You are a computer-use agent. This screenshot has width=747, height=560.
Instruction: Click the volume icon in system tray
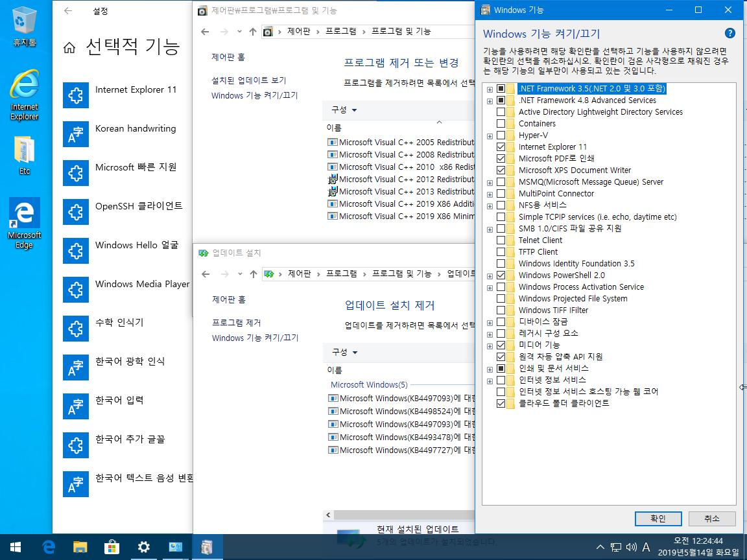[x=631, y=547]
